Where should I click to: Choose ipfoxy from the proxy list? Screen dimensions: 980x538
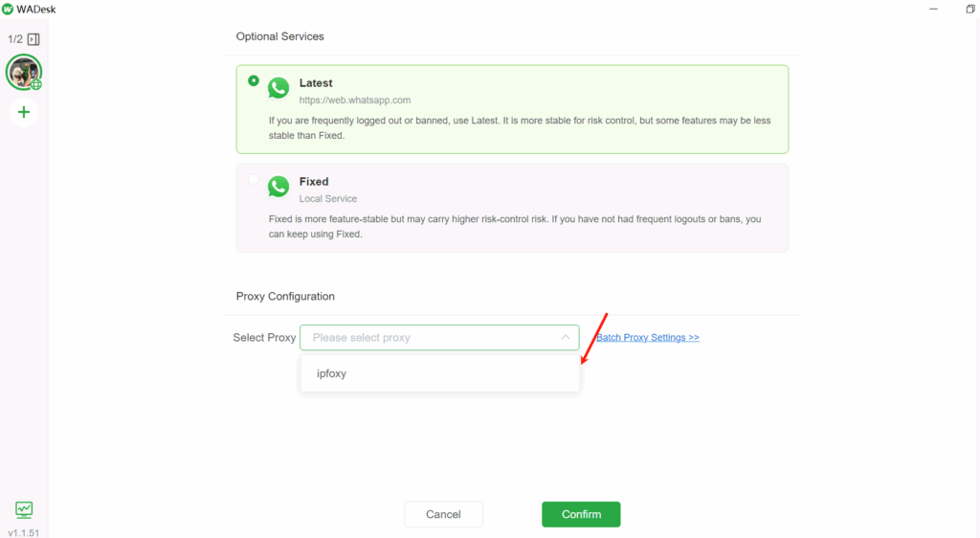click(x=439, y=373)
